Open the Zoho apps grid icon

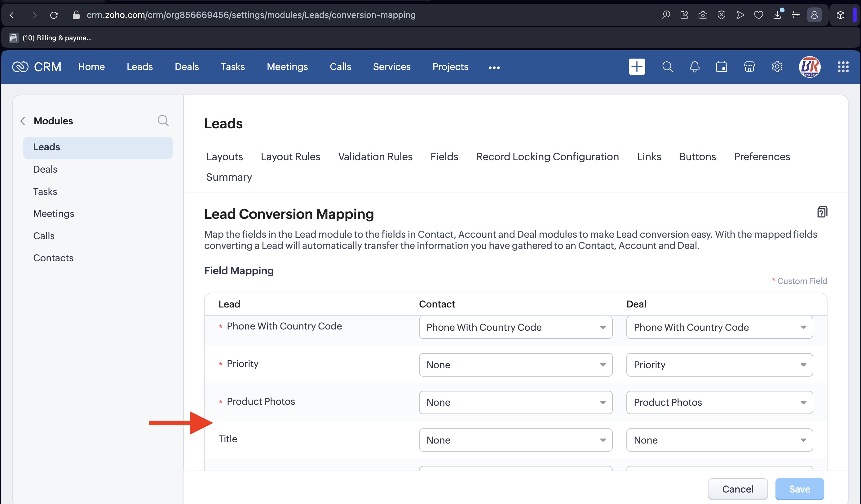tap(842, 67)
